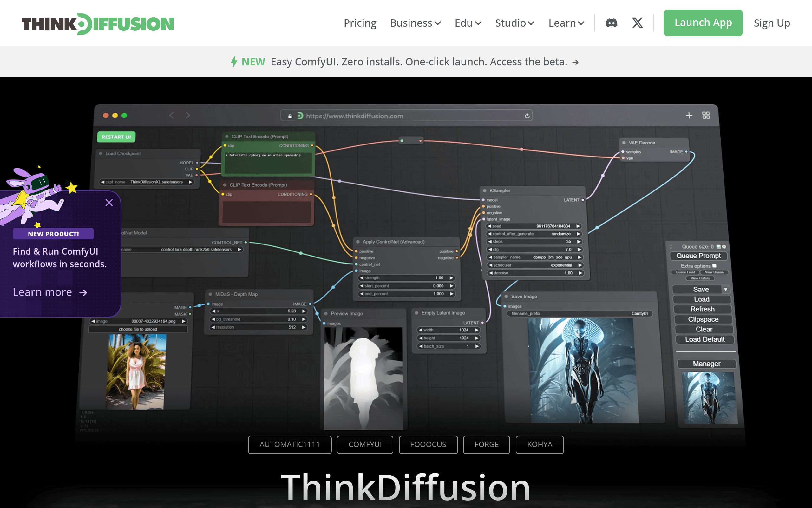Image resolution: width=812 pixels, height=508 pixels.
Task: Open the Pricing page
Action: [x=360, y=23]
